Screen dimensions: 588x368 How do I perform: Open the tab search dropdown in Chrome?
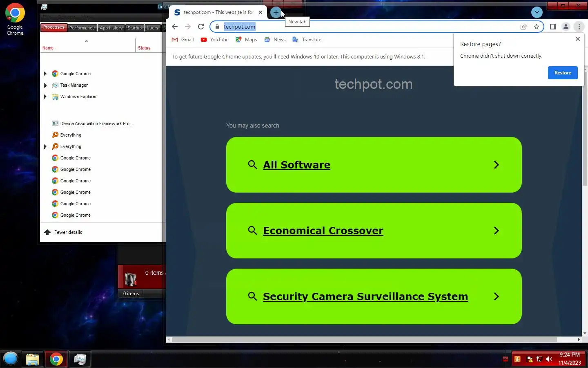tap(537, 12)
